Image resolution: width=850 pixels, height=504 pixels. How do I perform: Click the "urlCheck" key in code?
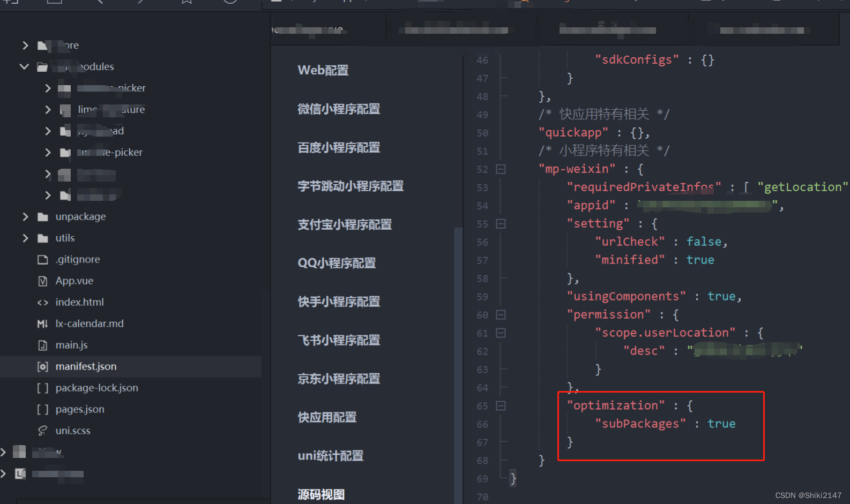coord(630,242)
